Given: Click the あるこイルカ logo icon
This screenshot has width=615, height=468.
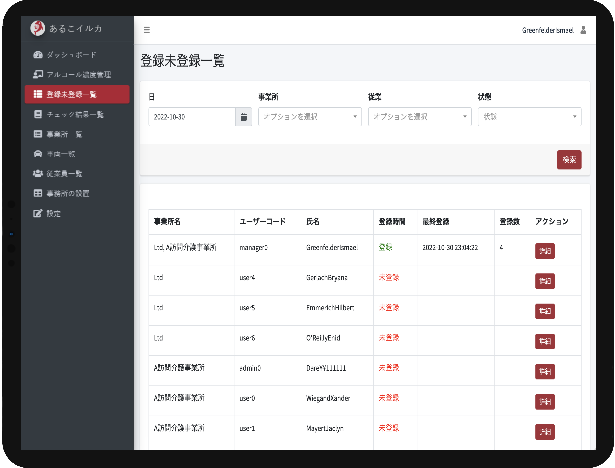Looking at the screenshot, I should click(x=38, y=29).
